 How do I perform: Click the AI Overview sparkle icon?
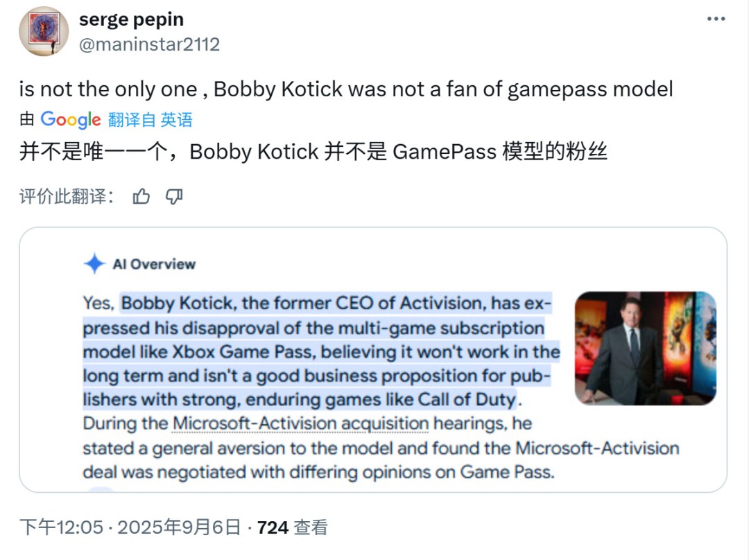[94, 264]
